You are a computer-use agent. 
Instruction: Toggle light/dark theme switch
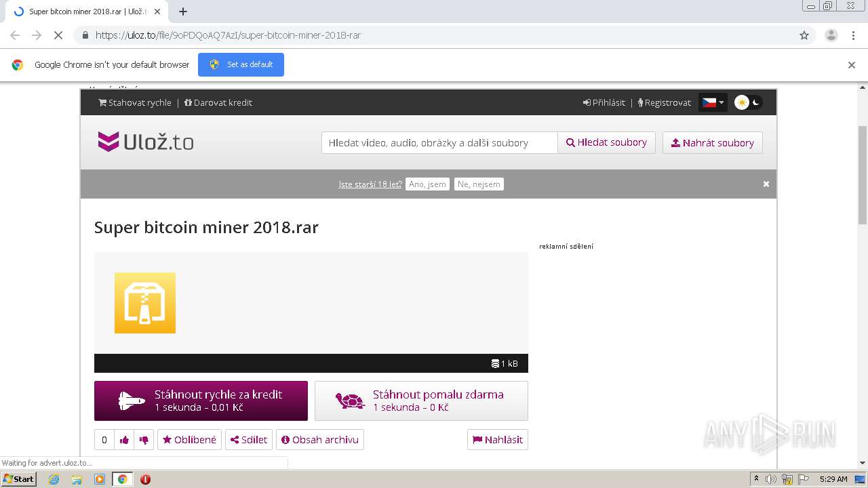748,102
